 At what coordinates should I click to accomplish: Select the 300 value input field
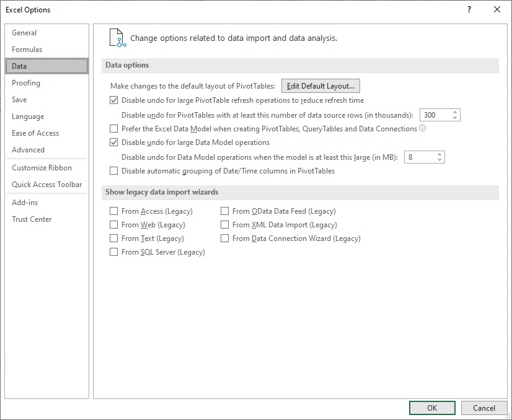(437, 115)
